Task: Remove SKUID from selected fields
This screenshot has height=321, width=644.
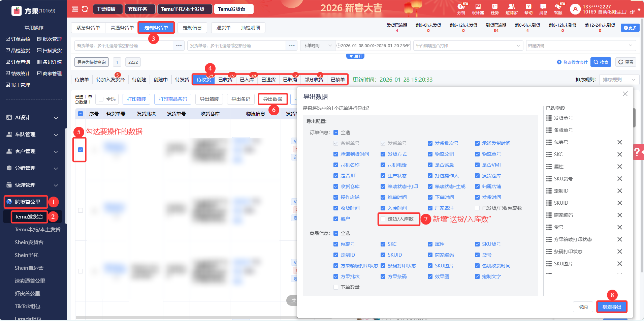Action: (619, 203)
